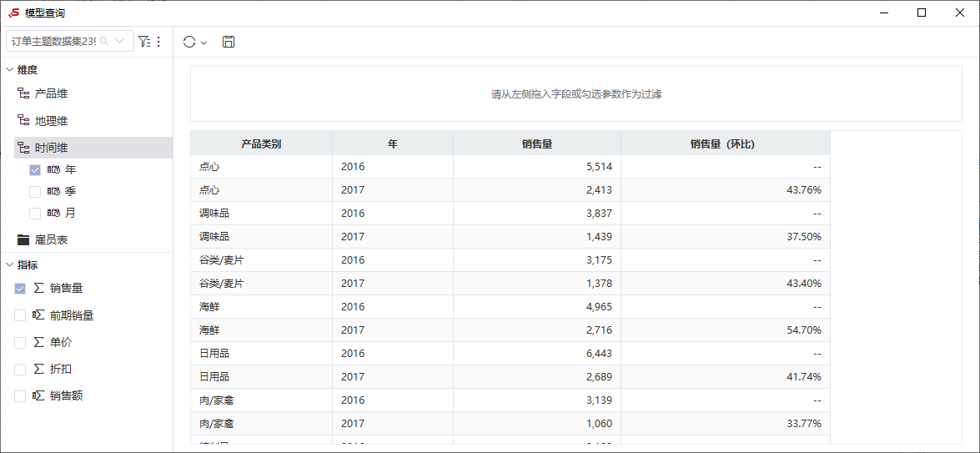Screen dimensions: 980x453
Task: Open the refresh dropdown arrow
Action: 204,43
